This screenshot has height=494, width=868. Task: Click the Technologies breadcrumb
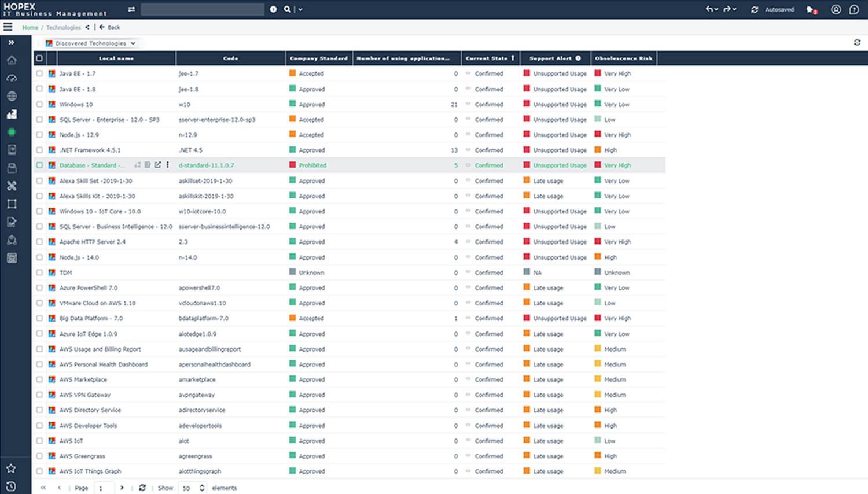[64, 27]
